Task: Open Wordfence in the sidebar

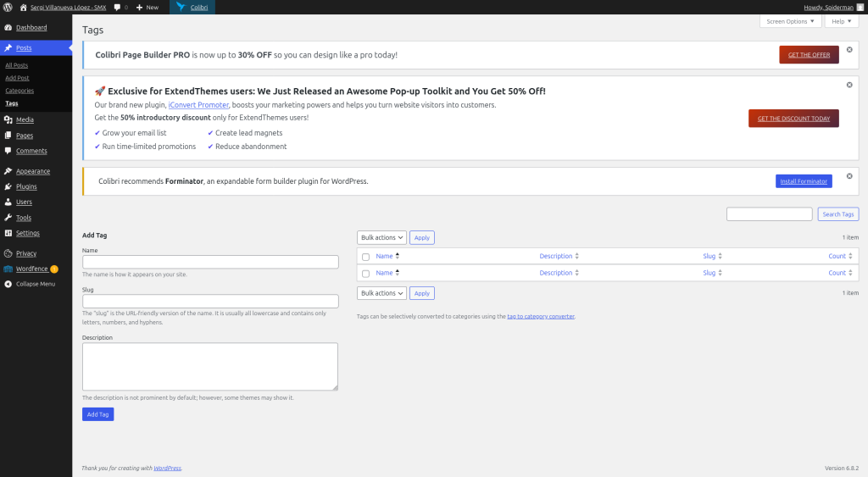Action: [x=31, y=269]
